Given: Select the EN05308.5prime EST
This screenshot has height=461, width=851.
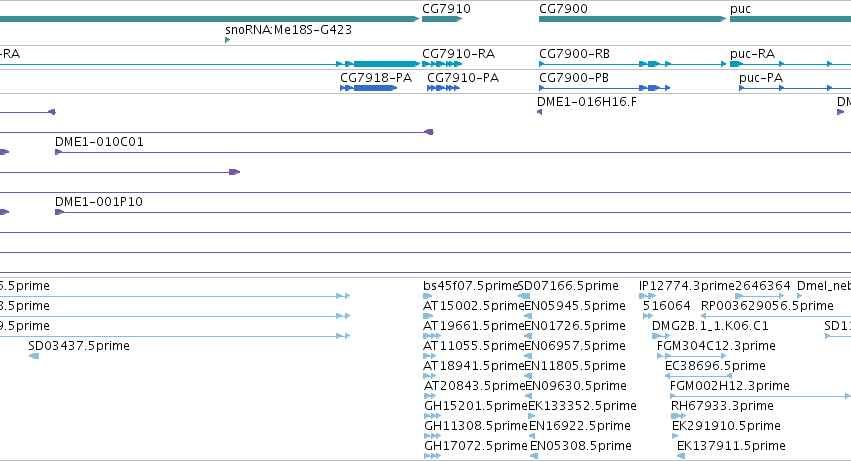Looking at the screenshot, I should point(581,446).
